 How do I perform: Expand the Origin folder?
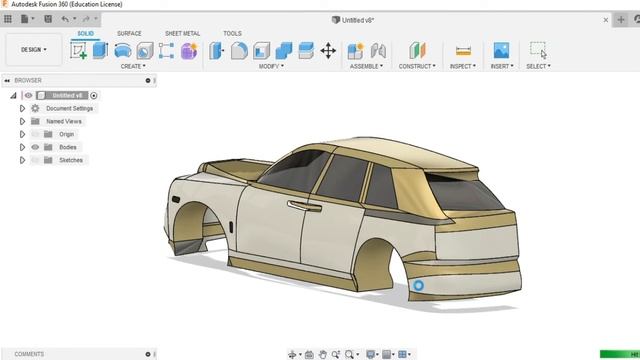coord(22,134)
